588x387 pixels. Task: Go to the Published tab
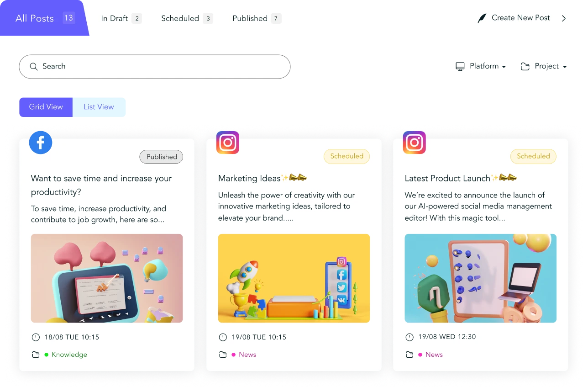pyautogui.click(x=257, y=18)
